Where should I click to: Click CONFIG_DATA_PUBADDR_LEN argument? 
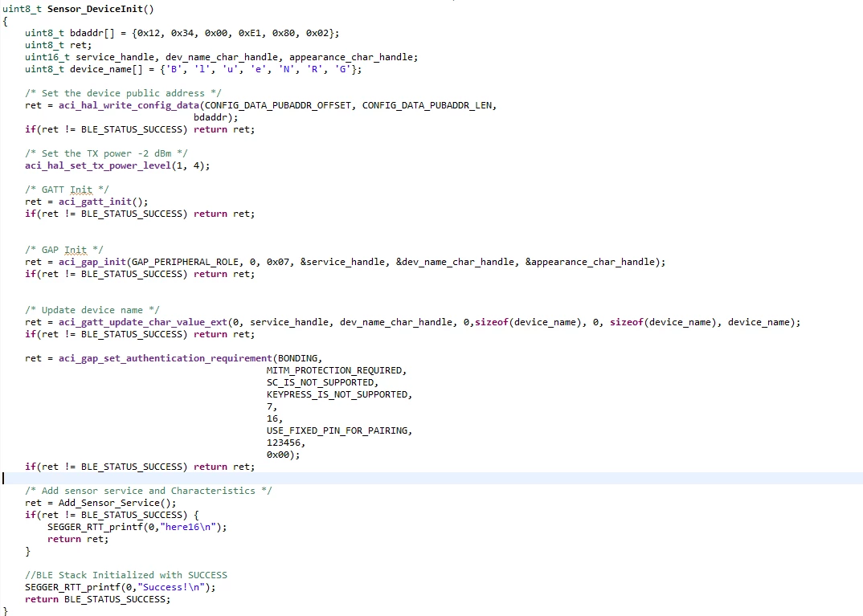[x=427, y=105]
